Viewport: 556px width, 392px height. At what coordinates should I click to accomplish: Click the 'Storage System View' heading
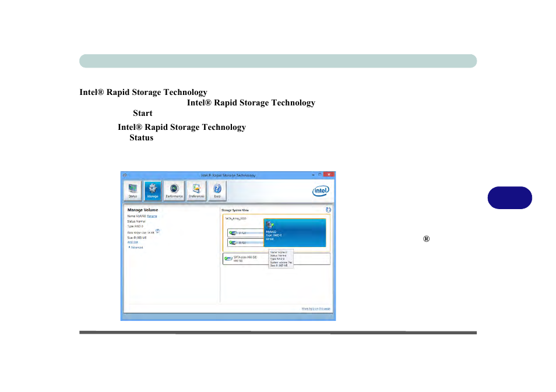click(x=235, y=210)
